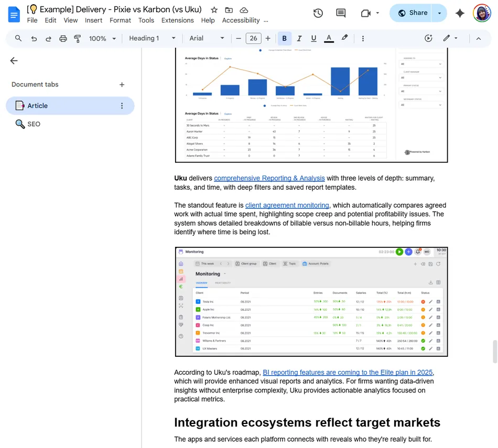Image resolution: width=498 pixels, height=448 pixels.
Task: Open the Extensions menu
Action: point(178,20)
